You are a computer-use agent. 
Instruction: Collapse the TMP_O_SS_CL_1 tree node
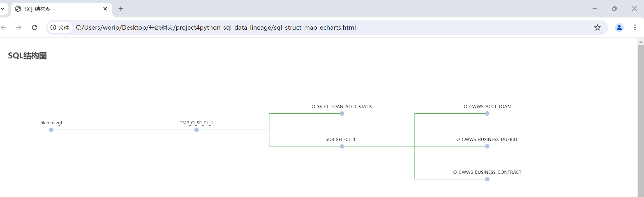point(196,130)
